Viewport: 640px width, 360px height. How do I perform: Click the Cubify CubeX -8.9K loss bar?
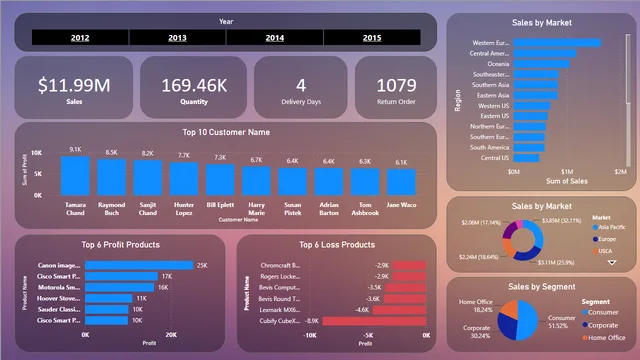(x=374, y=321)
